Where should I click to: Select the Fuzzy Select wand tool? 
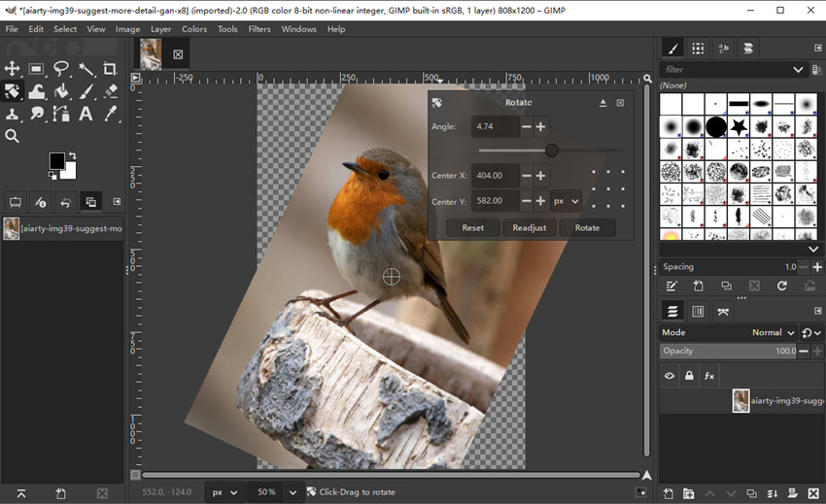pyautogui.click(x=86, y=69)
